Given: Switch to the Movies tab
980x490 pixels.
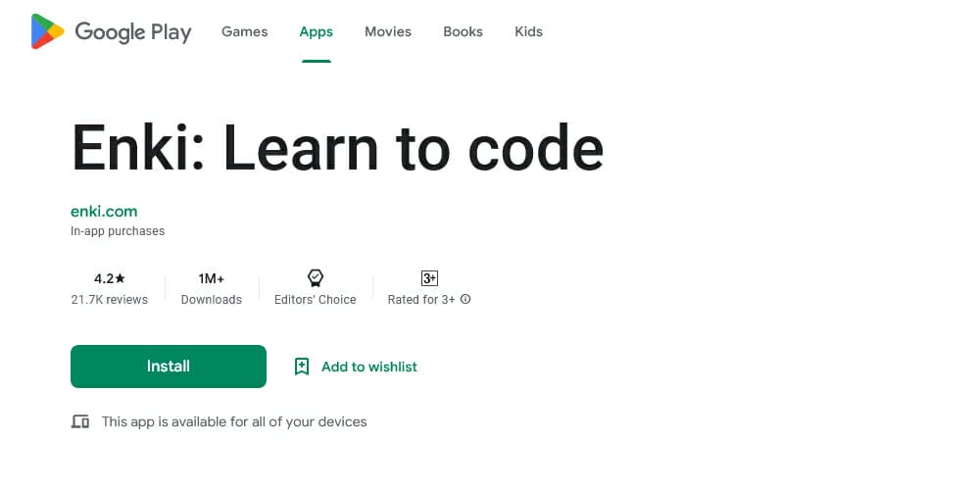Looking at the screenshot, I should pos(388,31).
